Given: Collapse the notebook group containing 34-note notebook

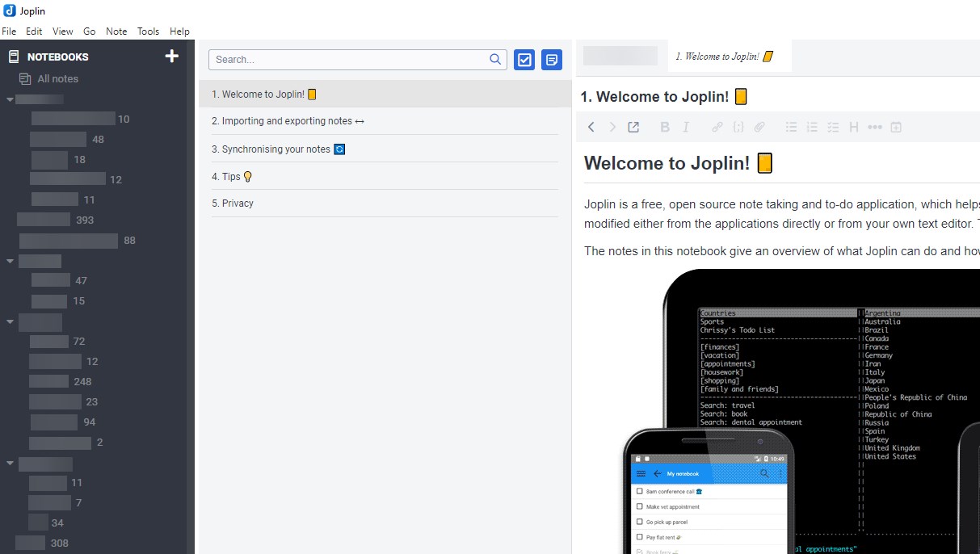Looking at the screenshot, I should (x=10, y=463).
